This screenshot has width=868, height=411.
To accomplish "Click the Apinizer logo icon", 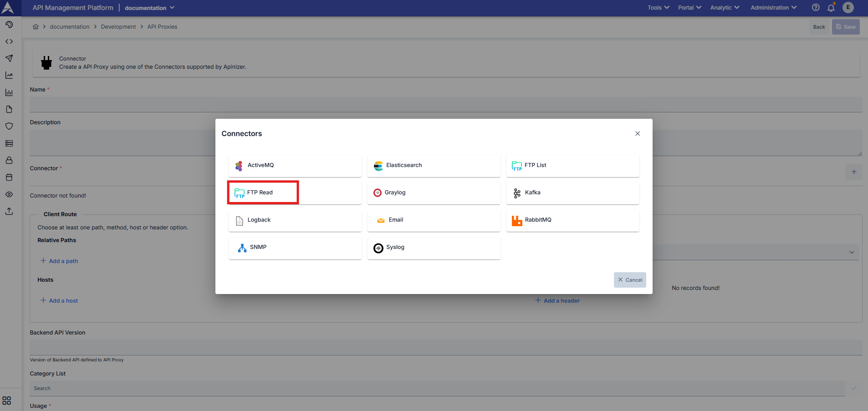I will tap(8, 8).
